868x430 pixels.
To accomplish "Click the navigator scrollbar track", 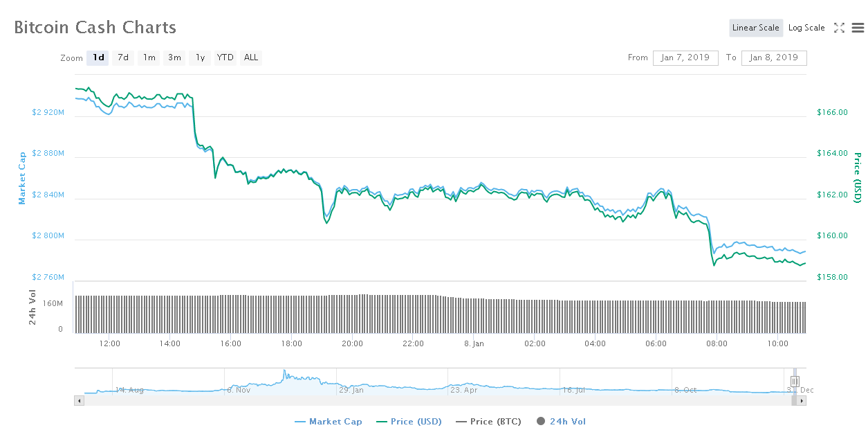I will [x=415, y=400].
